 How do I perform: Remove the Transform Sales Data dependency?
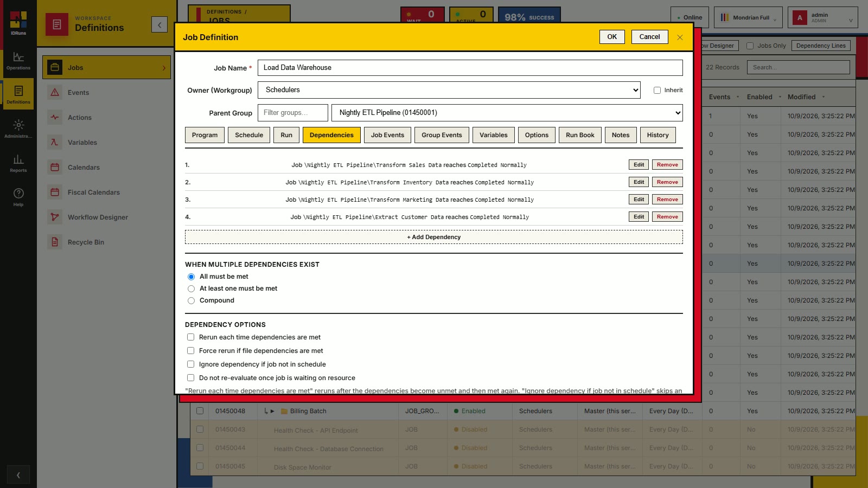(667, 165)
